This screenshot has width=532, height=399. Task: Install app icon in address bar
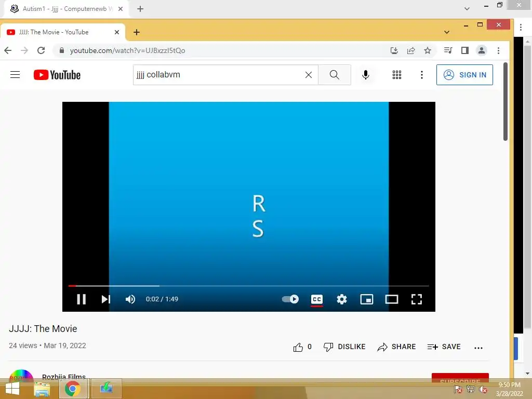(x=394, y=50)
